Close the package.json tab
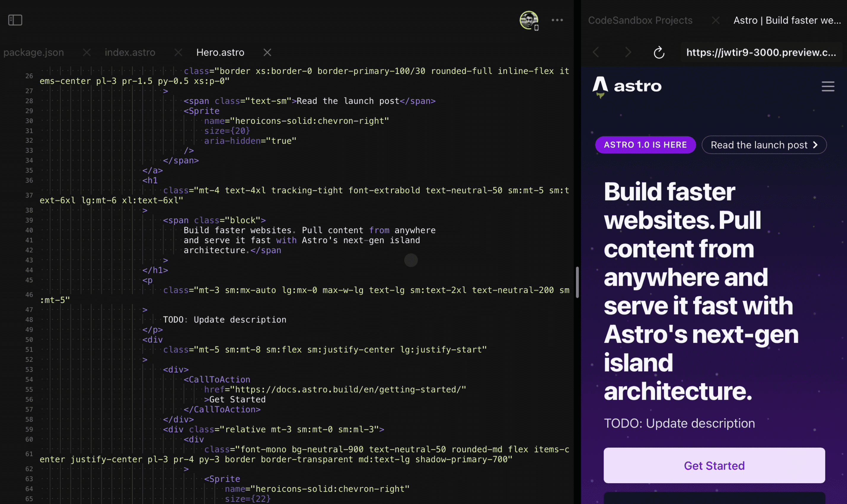The height and width of the screenshot is (504, 847). tap(87, 52)
